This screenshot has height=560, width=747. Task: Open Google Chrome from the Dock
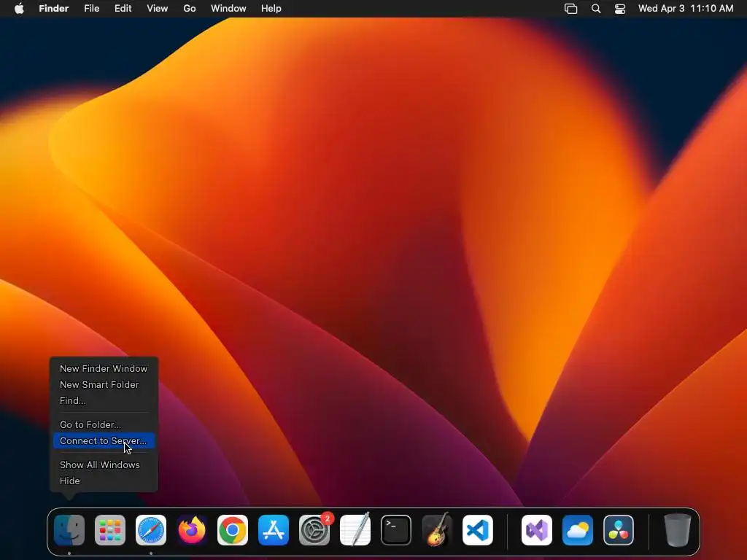pyautogui.click(x=233, y=530)
